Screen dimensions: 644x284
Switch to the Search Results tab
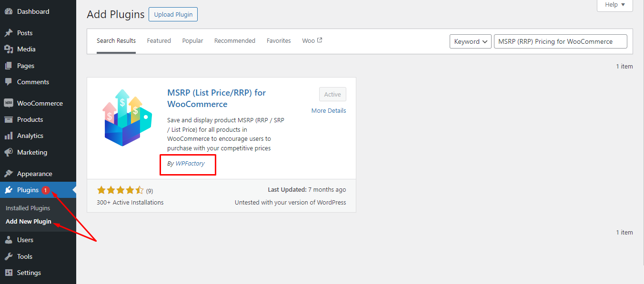coord(116,41)
